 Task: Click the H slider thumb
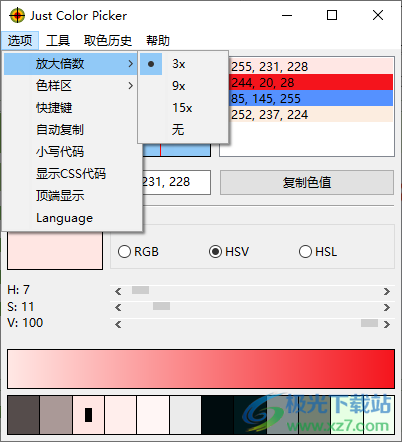point(140,290)
